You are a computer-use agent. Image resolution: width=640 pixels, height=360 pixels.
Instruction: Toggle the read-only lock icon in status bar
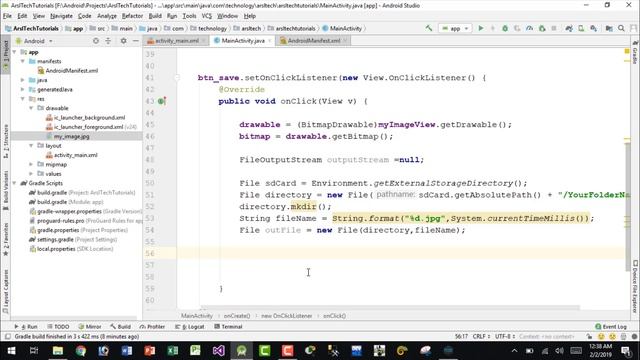(589, 337)
